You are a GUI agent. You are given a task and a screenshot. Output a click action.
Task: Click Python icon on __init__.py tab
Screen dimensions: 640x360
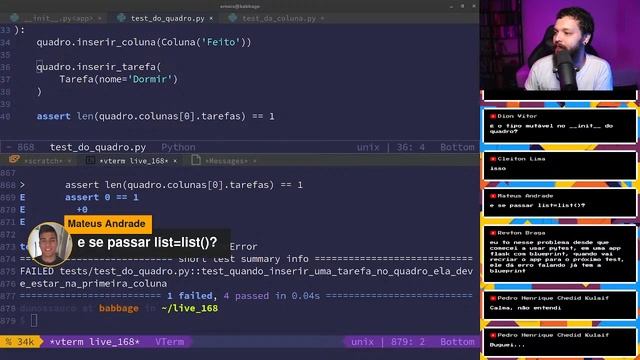click(x=15, y=18)
